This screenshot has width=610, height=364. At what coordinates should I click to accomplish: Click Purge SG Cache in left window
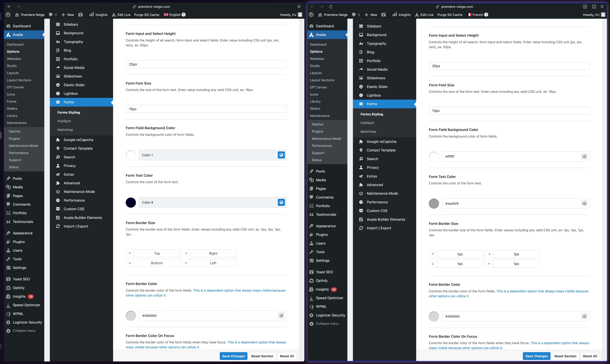(x=147, y=15)
